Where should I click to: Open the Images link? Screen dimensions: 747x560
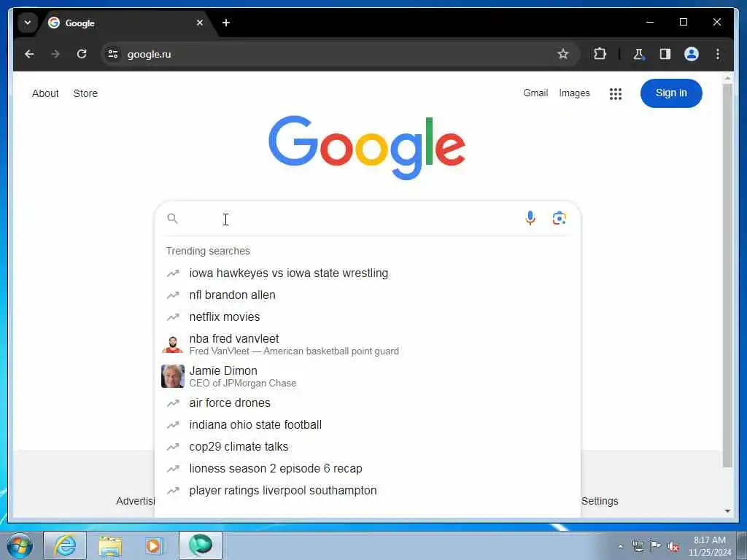pyautogui.click(x=574, y=93)
